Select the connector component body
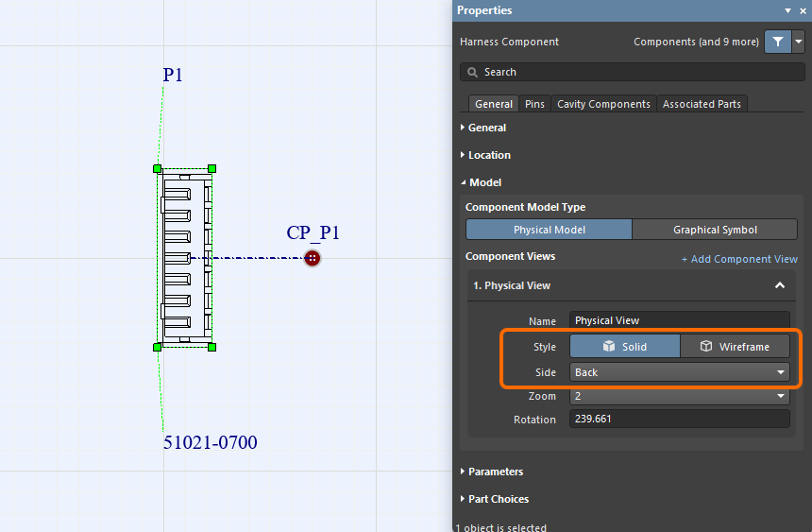 185,258
